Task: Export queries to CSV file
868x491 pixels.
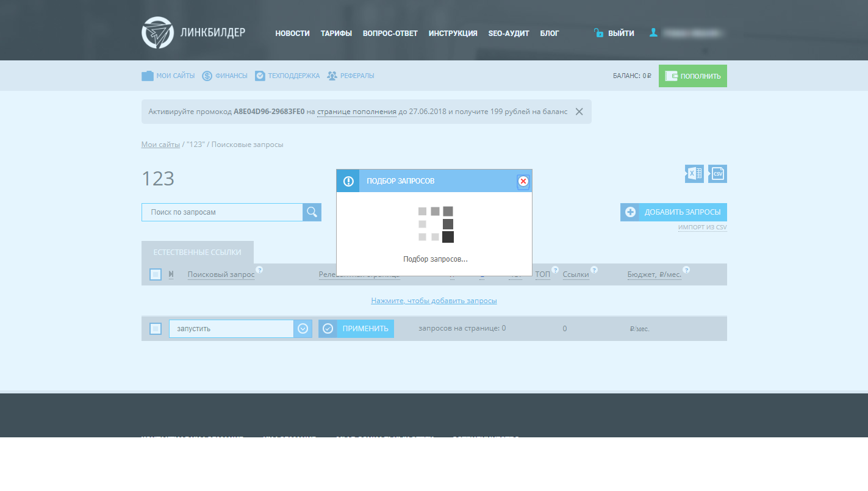Action: 717,174
